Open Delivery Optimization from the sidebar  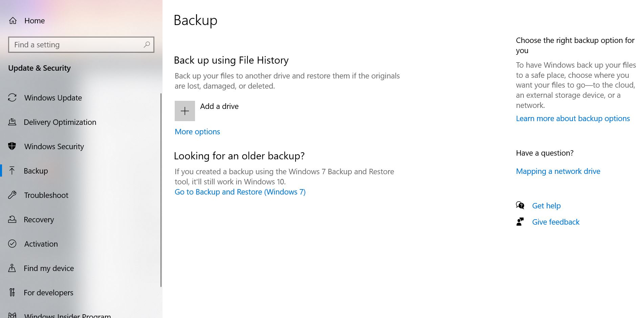click(13, 122)
